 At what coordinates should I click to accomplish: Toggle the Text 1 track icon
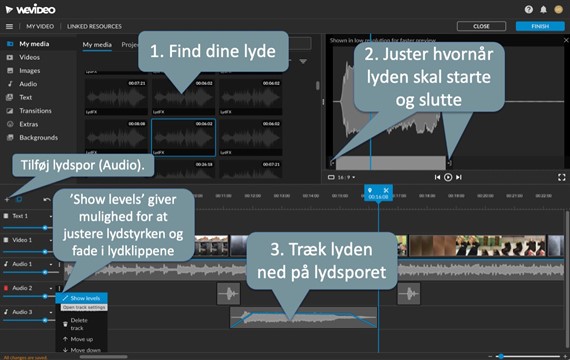pos(6,216)
